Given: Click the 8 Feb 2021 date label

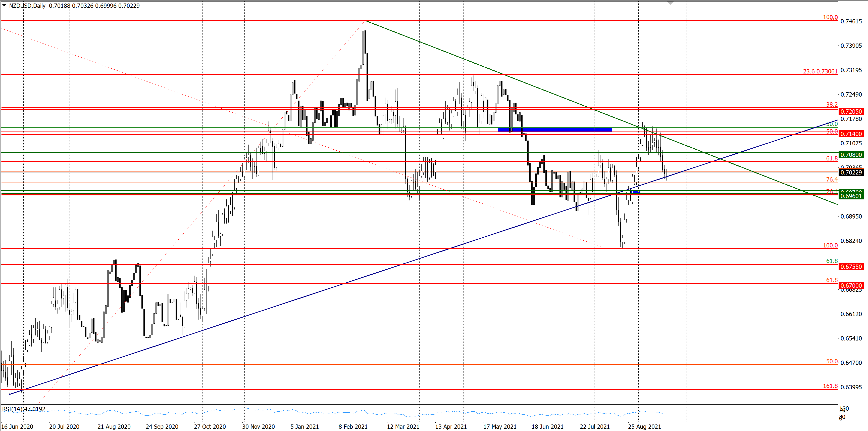Looking at the screenshot, I should point(353,427).
